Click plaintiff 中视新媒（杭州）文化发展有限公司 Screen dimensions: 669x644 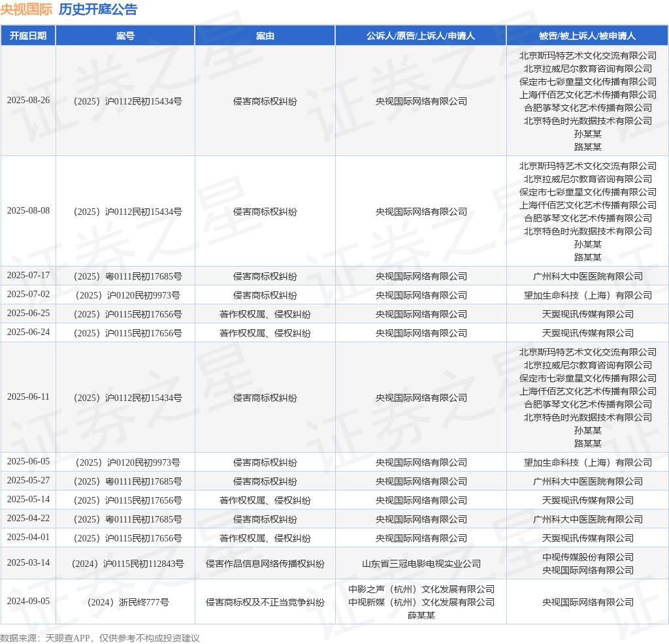(x=421, y=602)
